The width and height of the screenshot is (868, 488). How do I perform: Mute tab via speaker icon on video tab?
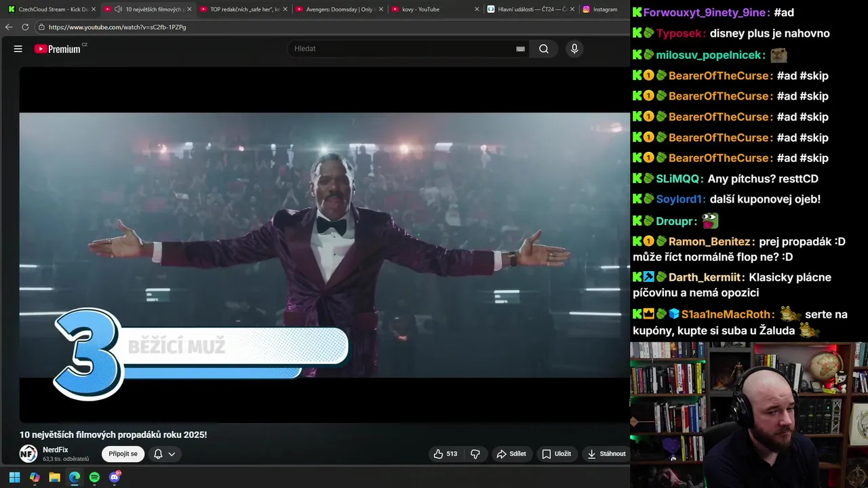pyautogui.click(x=118, y=9)
